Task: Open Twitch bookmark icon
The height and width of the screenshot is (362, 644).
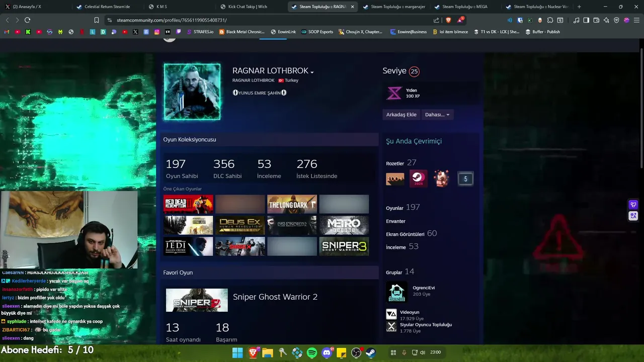Action: 179,32
